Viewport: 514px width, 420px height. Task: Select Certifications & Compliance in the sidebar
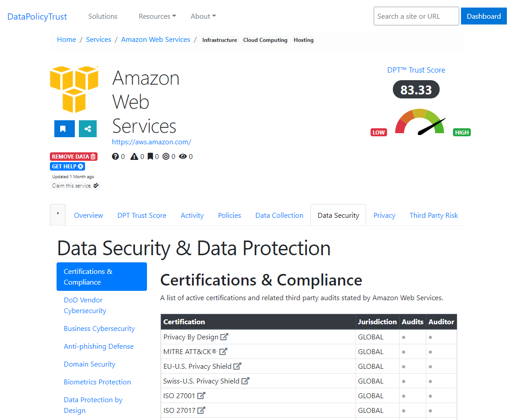(x=102, y=277)
